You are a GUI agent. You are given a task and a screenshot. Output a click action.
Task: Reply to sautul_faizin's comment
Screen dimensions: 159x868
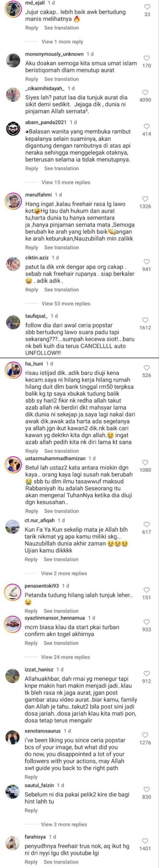point(31,810)
